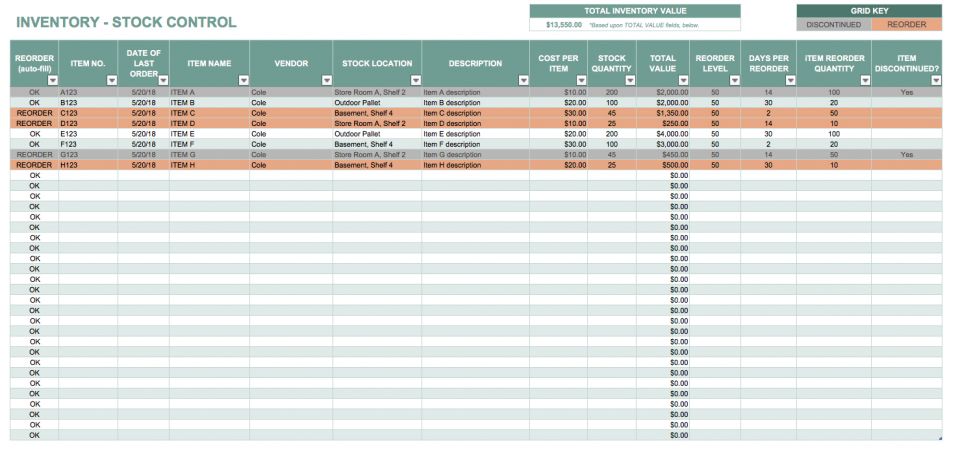
Task: Expand the STOCK QUANTITY filter arrow
Action: pos(631,81)
